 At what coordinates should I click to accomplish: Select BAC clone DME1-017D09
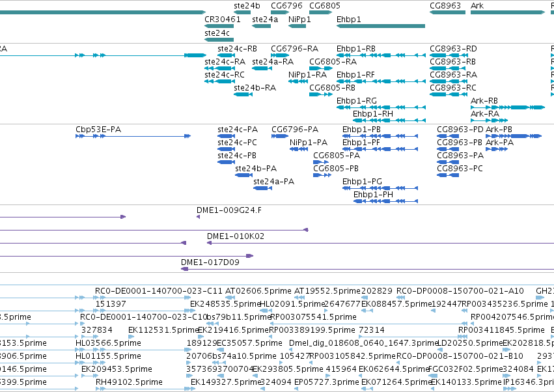(x=367, y=269)
